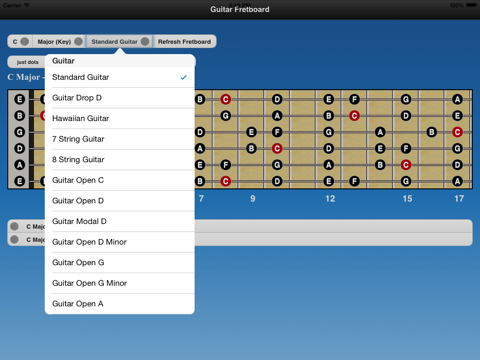Click the open low E string note marker
Image resolution: width=480 pixels, height=360 pixels.
(20, 181)
